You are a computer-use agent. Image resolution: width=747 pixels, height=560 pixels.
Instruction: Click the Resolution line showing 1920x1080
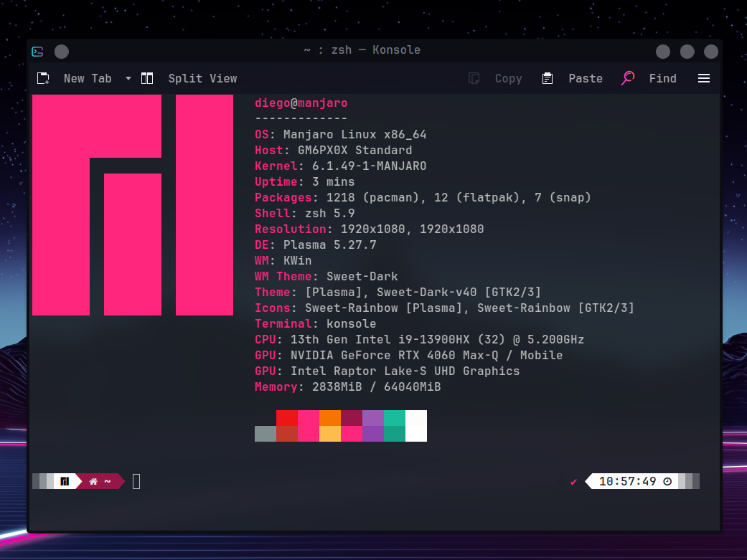[x=370, y=229]
